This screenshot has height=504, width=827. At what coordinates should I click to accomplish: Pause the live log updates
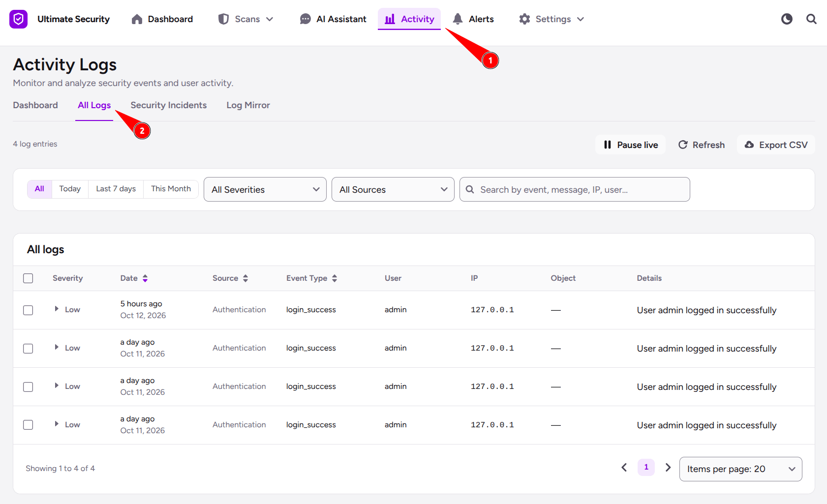pos(630,145)
